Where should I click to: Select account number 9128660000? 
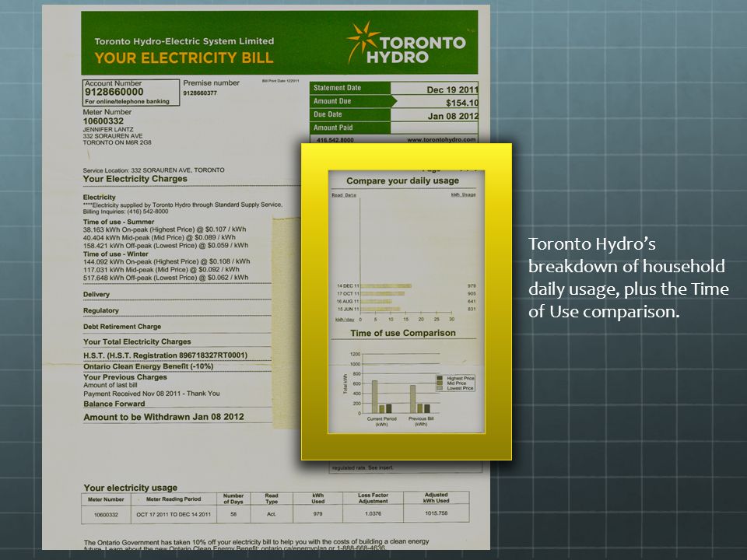114,92
